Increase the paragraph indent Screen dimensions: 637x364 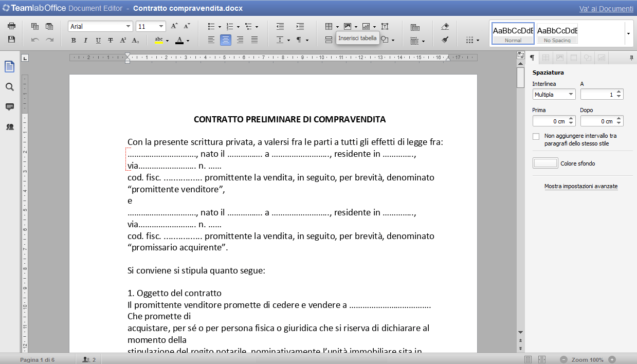click(x=300, y=26)
